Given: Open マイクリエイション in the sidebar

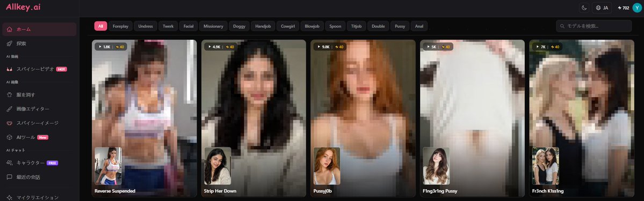Looking at the screenshot, I should click(39, 198).
